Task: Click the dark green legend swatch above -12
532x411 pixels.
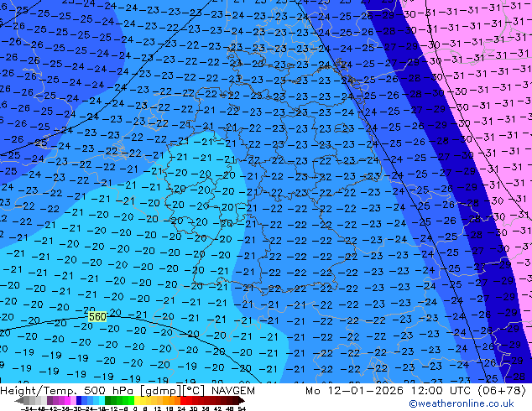Action: (107, 400)
